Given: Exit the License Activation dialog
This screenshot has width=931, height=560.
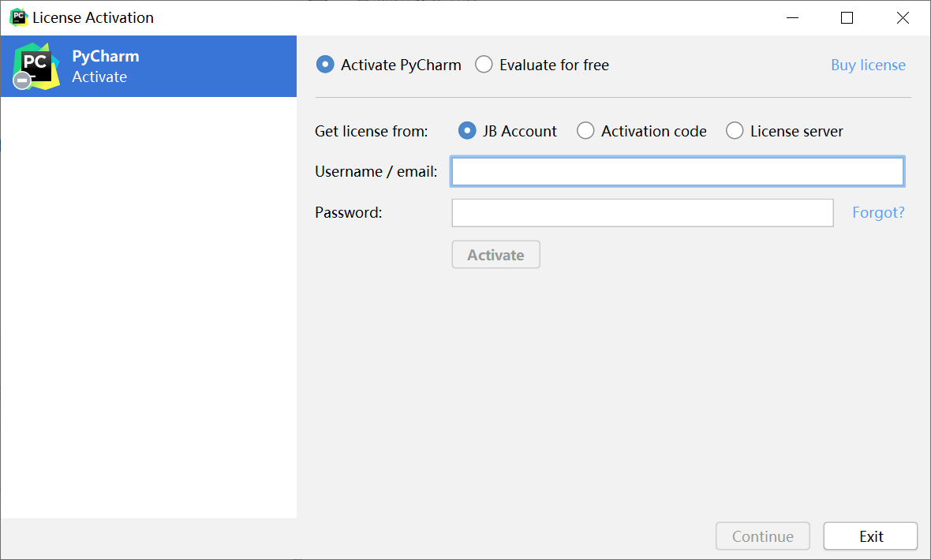Looking at the screenshot, I should coord(870,536).
